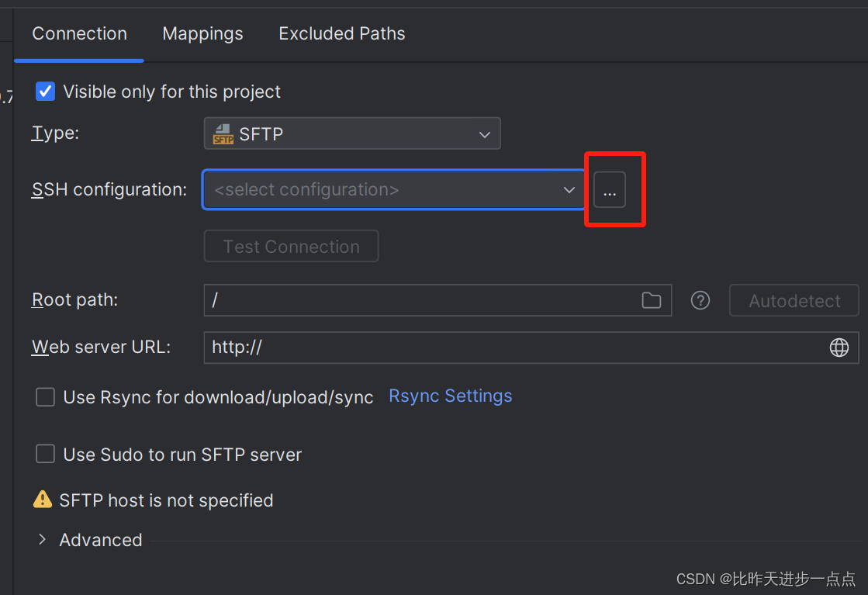The width and height of the screenshot is (868, 595).
Task: Click the warning triangle beside SFTP host message
Action: pos(43,500)
